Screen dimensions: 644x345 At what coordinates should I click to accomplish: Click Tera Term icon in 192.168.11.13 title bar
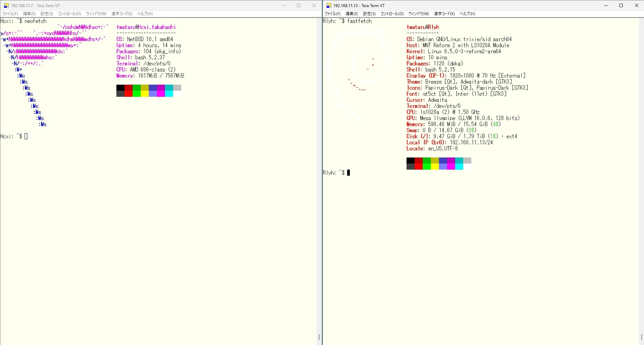point(329,5)
